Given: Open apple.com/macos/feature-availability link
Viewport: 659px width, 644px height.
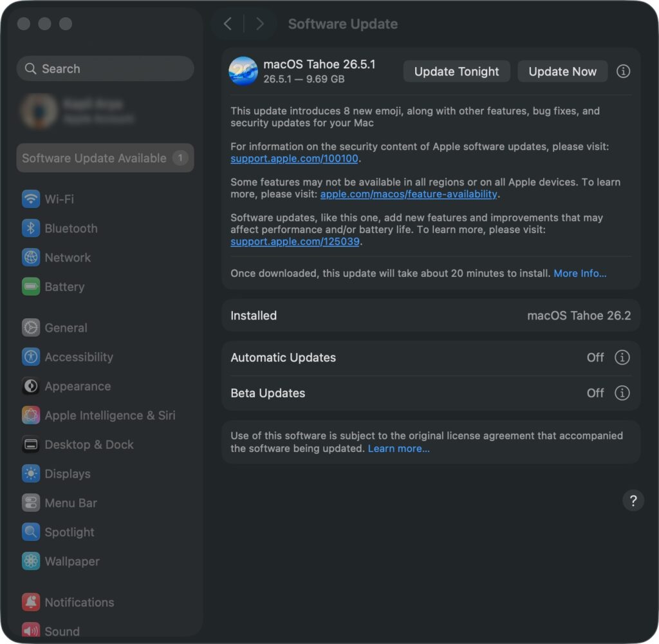Looking at the screenshot, I should coord(409,194).
